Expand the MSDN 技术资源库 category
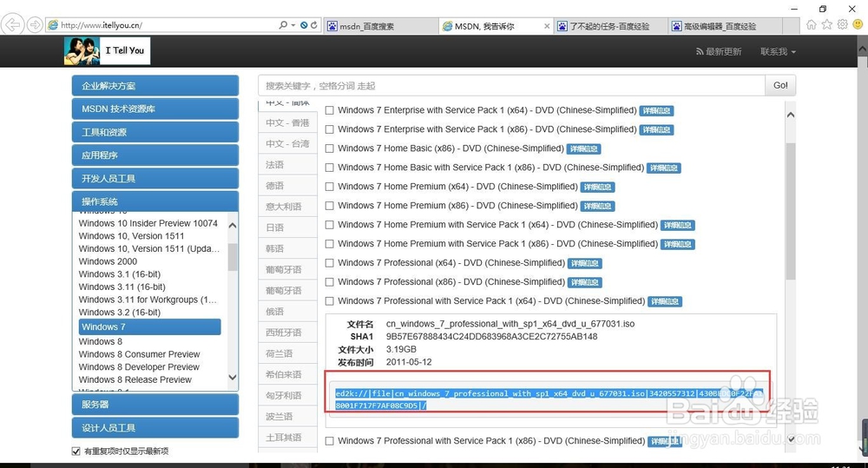This screenshot has height=468, width=868. coord(155,109)
